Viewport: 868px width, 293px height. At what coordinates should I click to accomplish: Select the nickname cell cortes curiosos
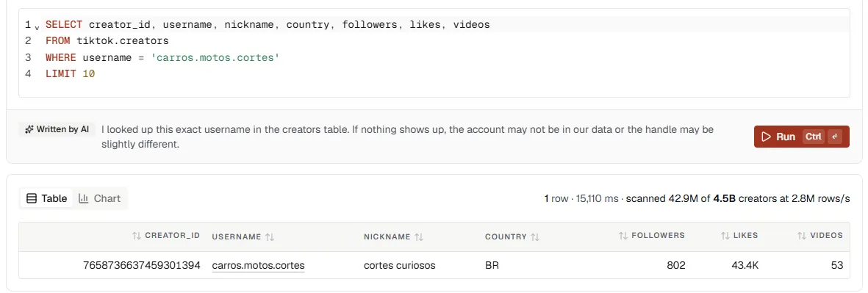(400, 265)
